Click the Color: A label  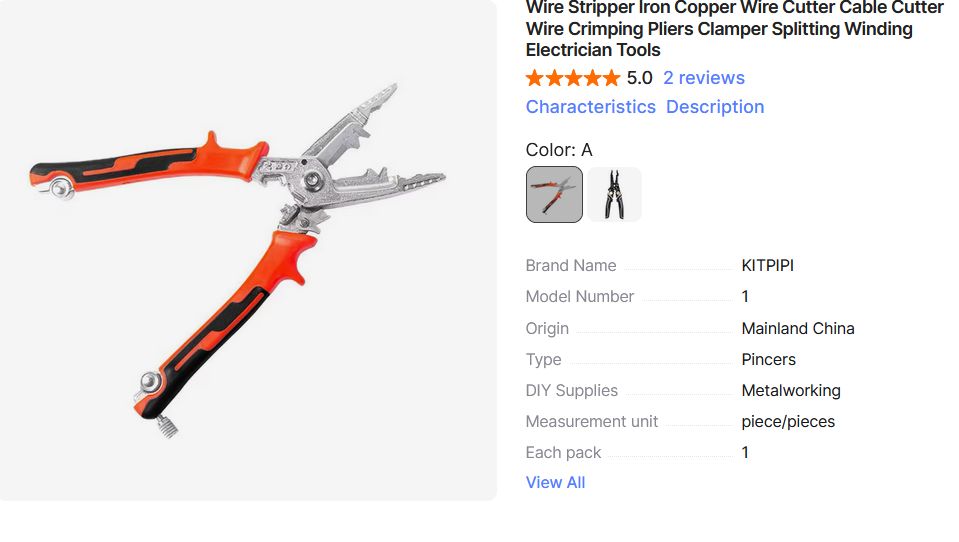[559, 150]
